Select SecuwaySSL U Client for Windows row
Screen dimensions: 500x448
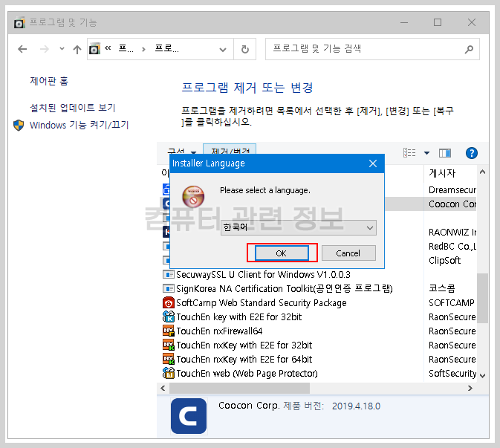(264, 275)
